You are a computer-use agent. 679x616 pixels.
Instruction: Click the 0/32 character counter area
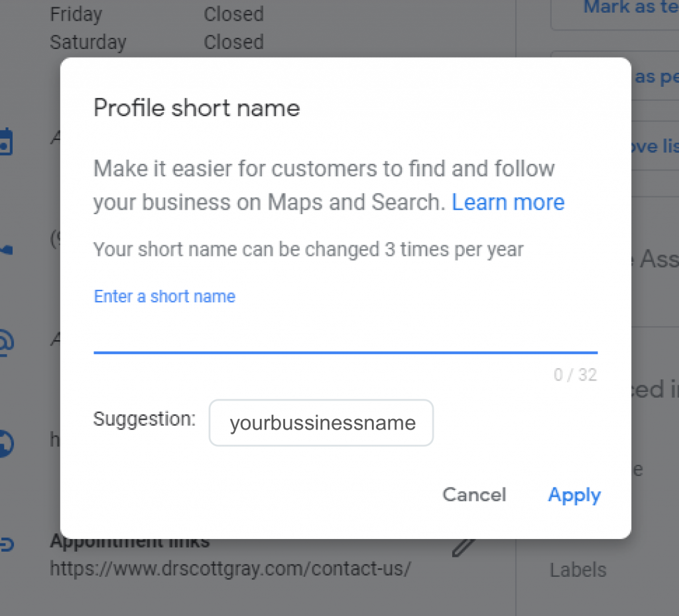(575, 375)
